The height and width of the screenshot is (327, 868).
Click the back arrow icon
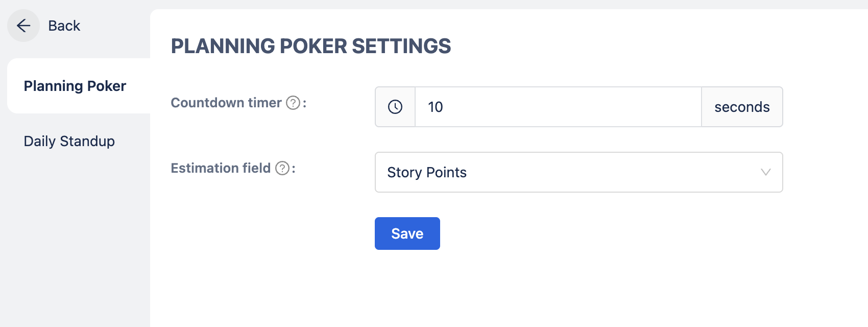23,26
